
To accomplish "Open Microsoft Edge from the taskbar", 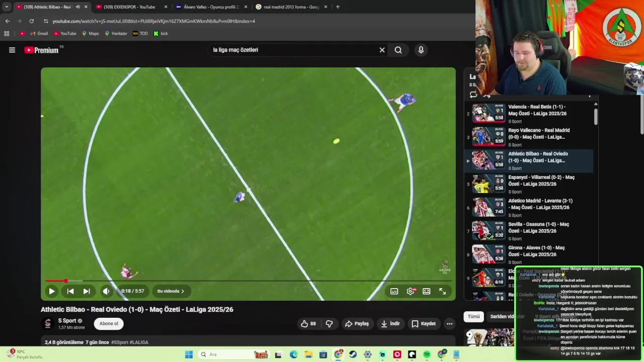I will (x=293, y=354).
